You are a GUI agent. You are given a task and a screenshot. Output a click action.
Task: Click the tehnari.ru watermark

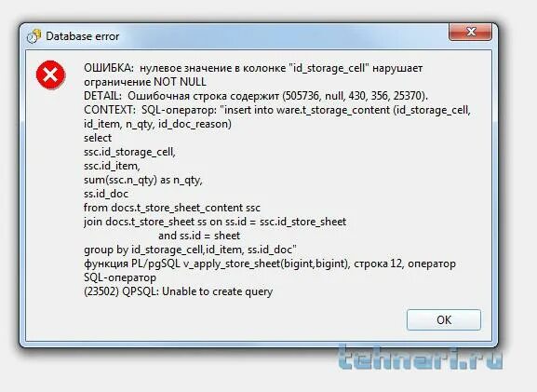coord(421,358)
